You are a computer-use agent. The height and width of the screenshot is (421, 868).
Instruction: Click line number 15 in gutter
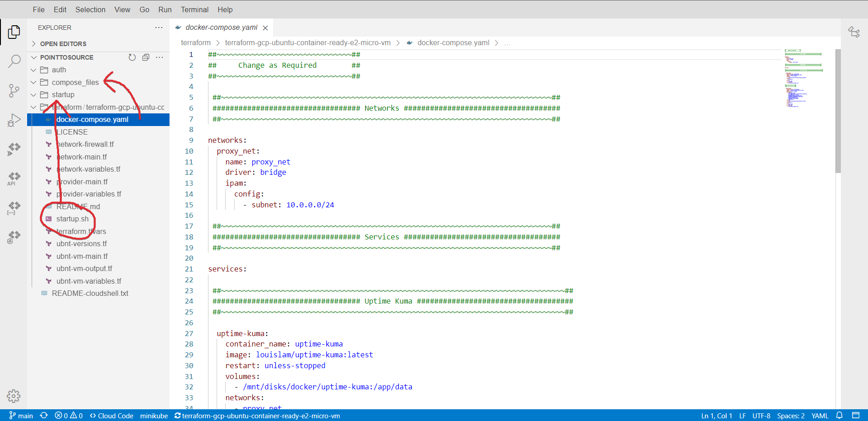[189, 205]
